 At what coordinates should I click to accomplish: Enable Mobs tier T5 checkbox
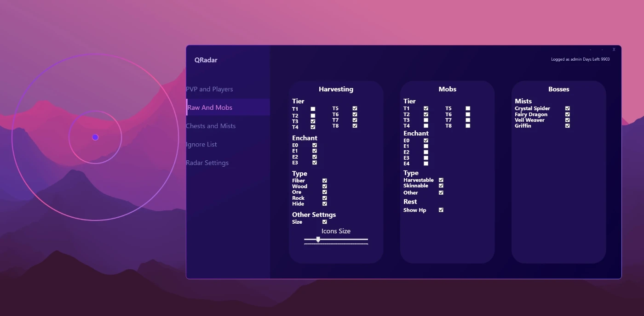coord(468,109)
